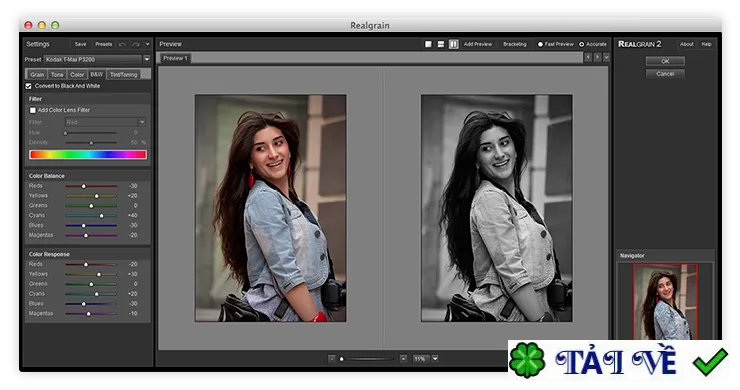Switch to the Color tab
The image size is (740, 390).
click(77, 75)
